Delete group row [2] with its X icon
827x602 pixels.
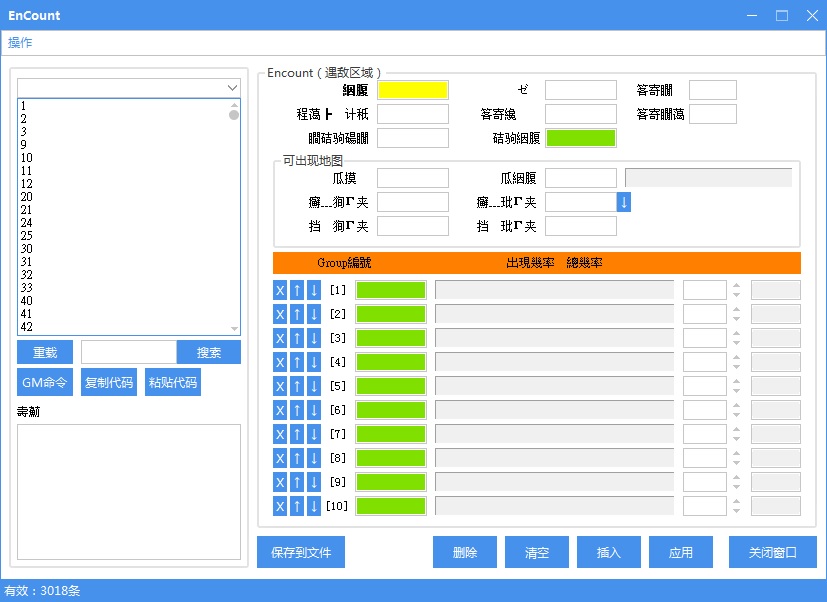pyautogui.click(x=280, y=314)
